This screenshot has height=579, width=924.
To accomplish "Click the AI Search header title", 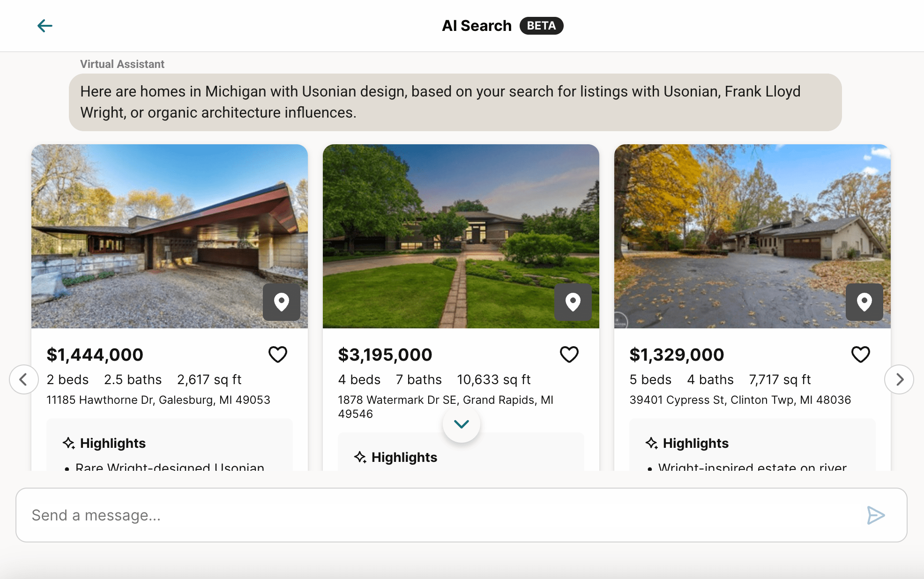I will 477,26.
